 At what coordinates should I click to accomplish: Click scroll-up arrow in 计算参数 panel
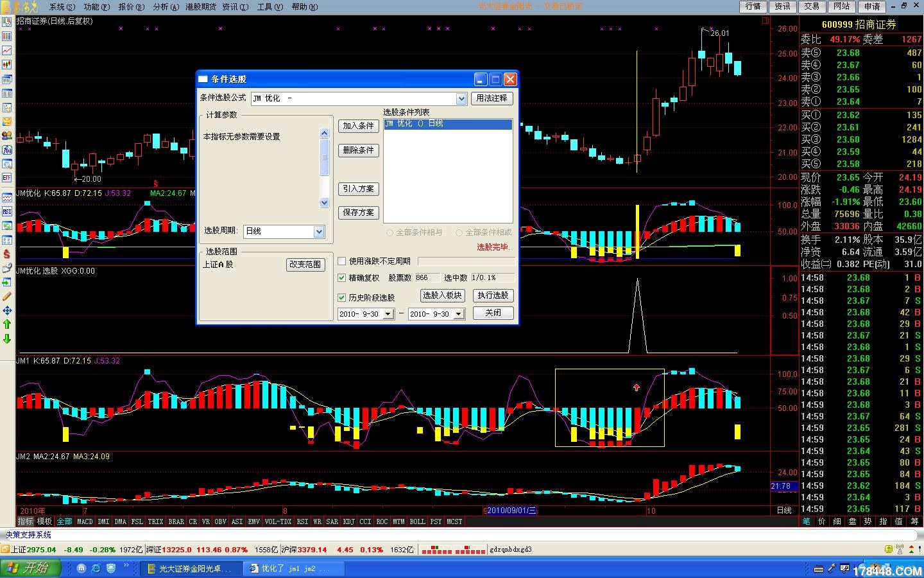[324, 134]
